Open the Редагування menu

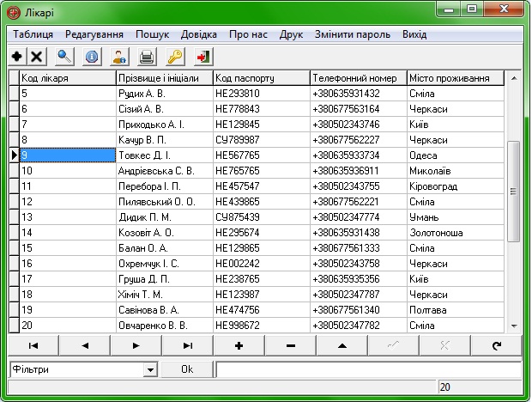pyautogui.click(x=94, y=34)
